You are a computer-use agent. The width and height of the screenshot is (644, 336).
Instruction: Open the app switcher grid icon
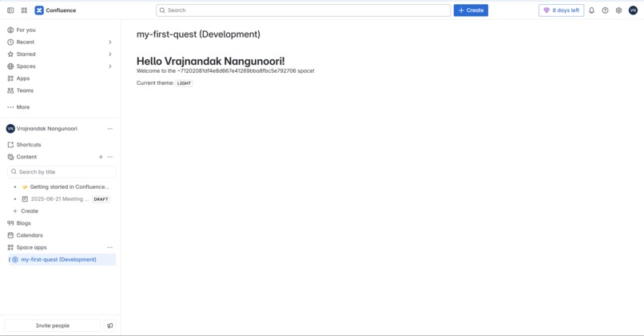point(24,10)
